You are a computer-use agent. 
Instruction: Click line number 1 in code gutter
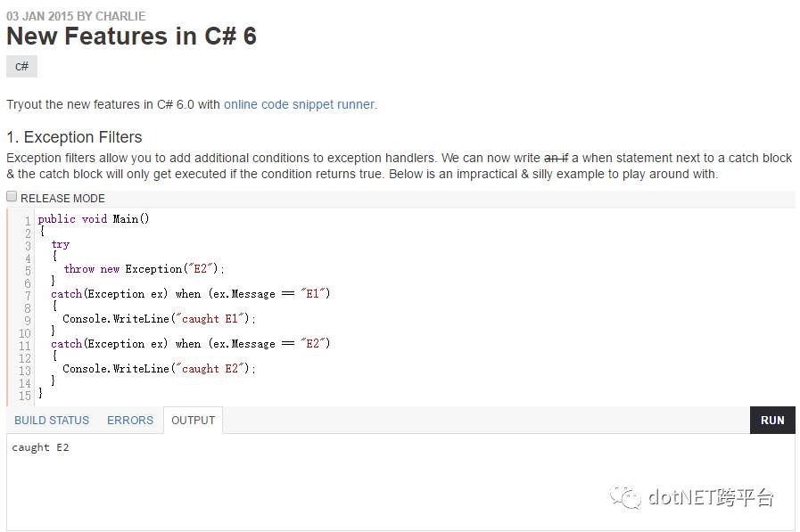click(28, 221)
